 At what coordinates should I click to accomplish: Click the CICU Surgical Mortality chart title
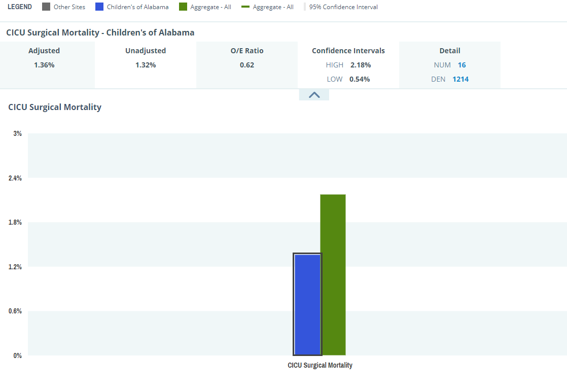(x=55, y=107)
